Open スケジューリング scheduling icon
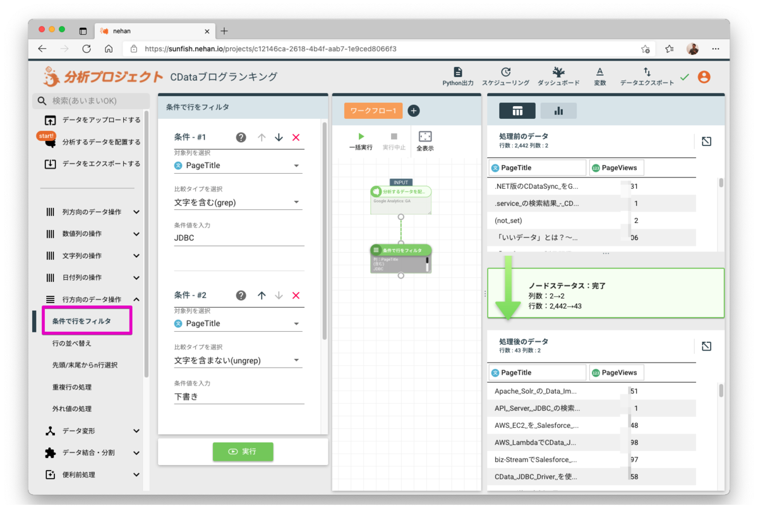This screenshot has height=532, width=758. tap(505, 72)
